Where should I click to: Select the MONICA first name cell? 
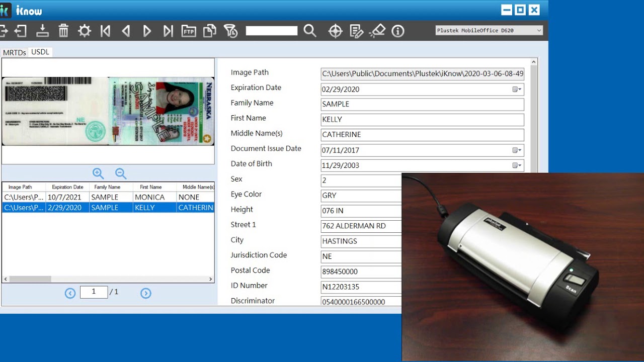point(154,197)
